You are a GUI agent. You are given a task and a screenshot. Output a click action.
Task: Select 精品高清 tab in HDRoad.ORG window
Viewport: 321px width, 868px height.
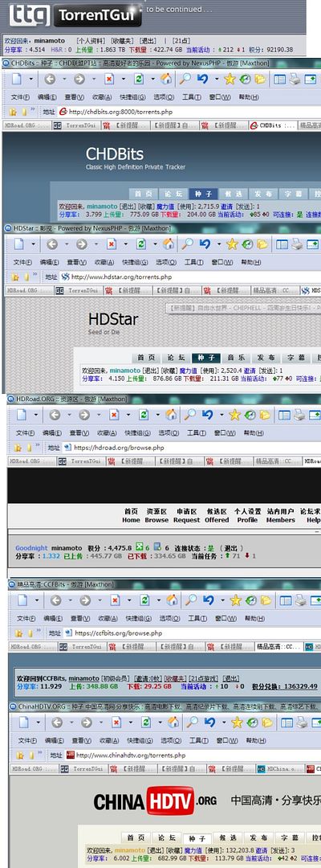pyautogui.click(x=278, y=461)
